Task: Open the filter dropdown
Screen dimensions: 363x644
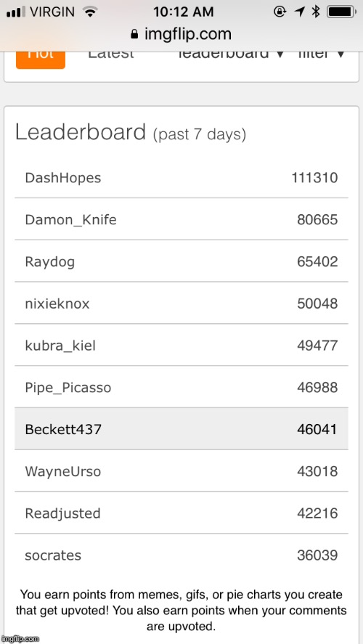Action: pos(321,54)
